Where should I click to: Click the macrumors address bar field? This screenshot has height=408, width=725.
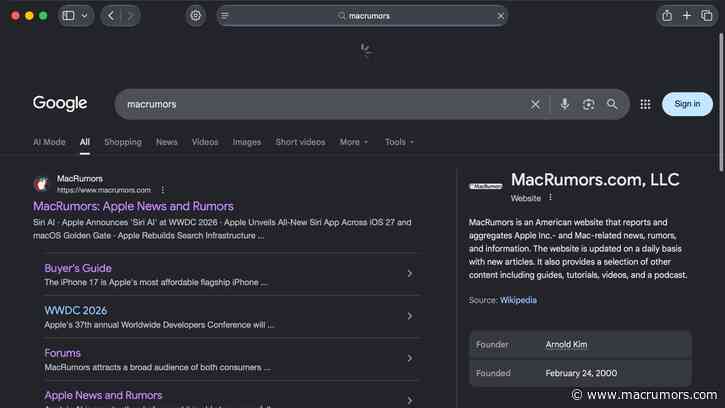click(x=363, y=16)
